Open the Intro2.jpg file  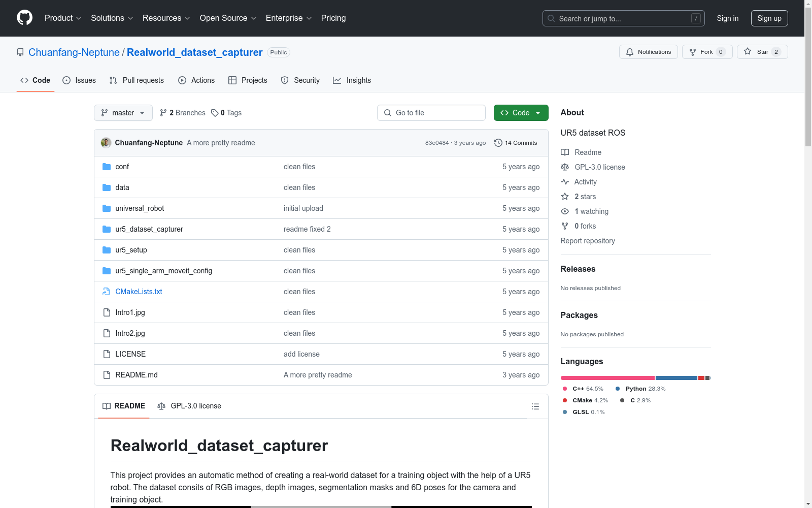(x=130, y=333)
